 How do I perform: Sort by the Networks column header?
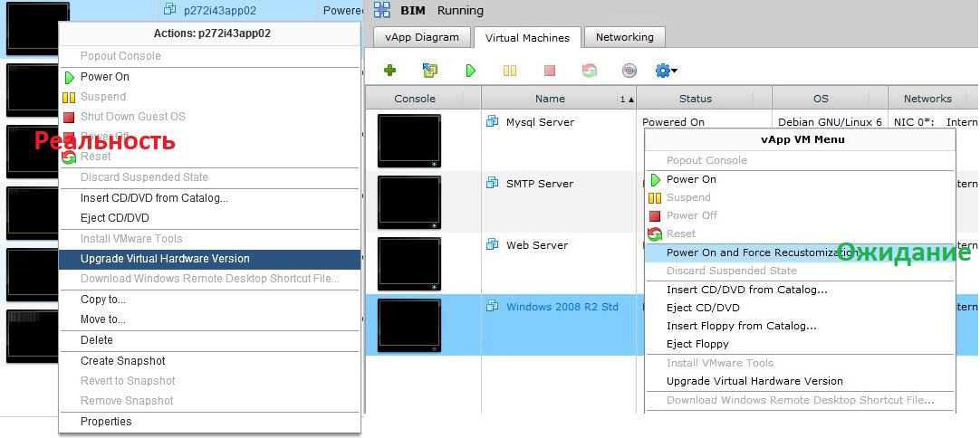[x=927, y=98]
